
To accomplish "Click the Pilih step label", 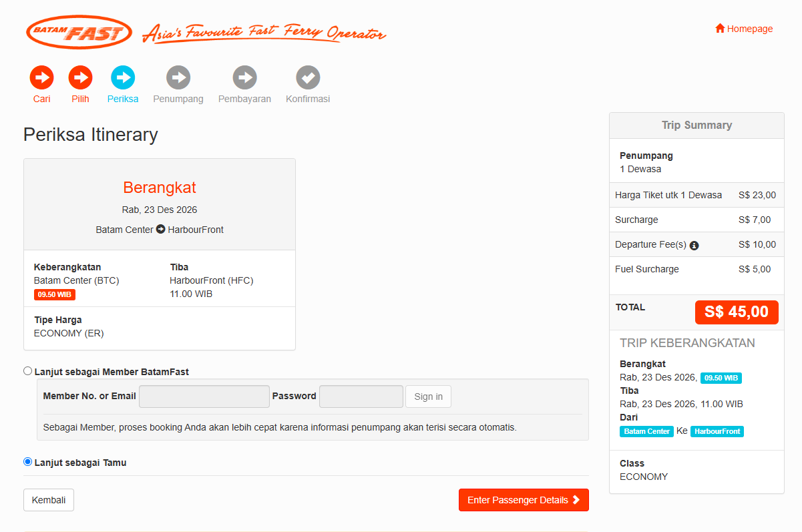I will (x=80, y=99).
